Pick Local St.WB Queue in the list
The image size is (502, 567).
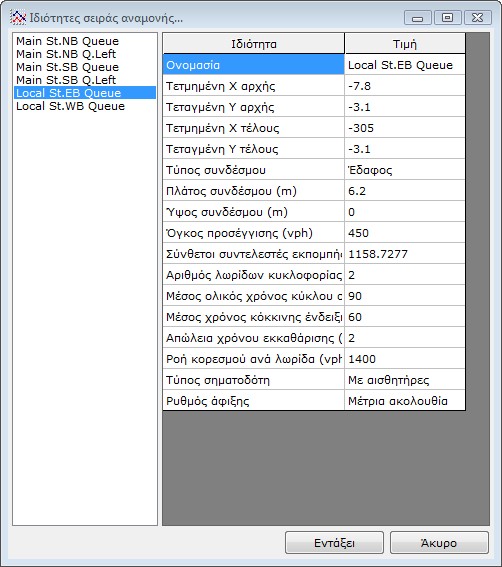pos(71,106)
